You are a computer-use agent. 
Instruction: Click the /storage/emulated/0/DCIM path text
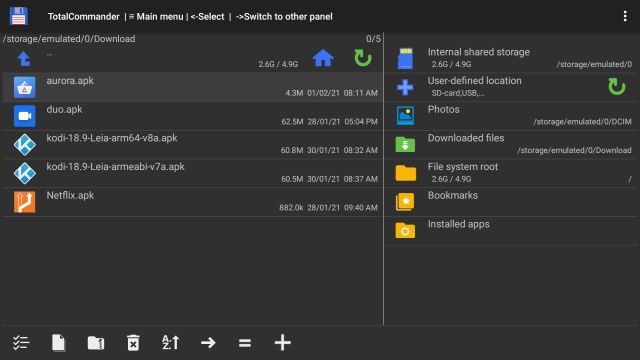click(x=582, y=122)
